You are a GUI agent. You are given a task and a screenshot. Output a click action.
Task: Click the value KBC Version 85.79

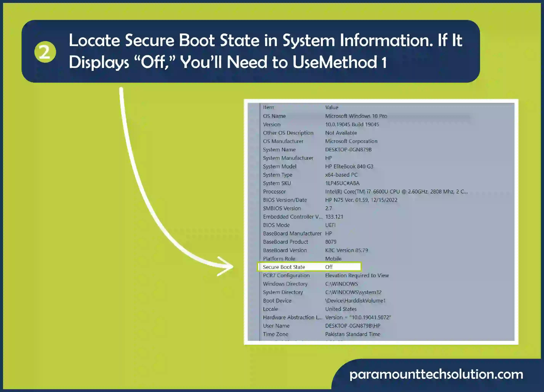point(346,250)
